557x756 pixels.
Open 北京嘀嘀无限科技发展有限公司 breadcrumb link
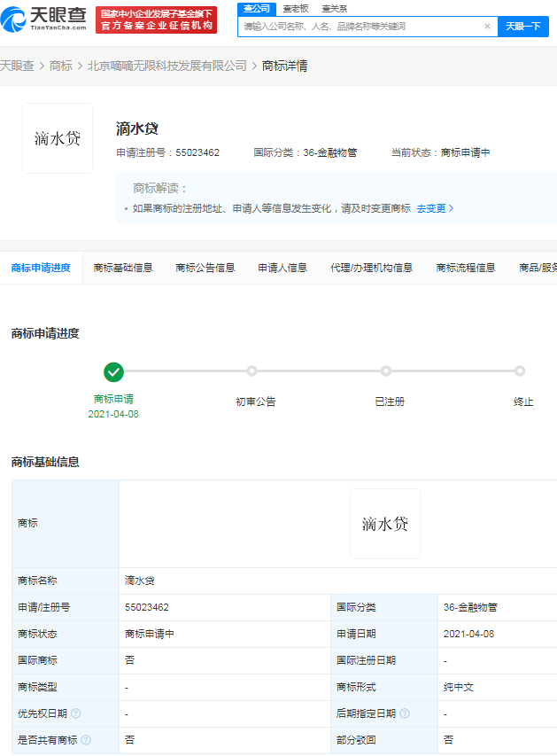tap(167, 66)
